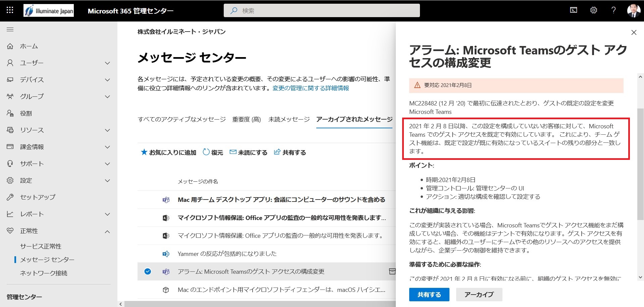Expand the 設定 chevron
The image size is (644, 307).
(x=107, y=181)
